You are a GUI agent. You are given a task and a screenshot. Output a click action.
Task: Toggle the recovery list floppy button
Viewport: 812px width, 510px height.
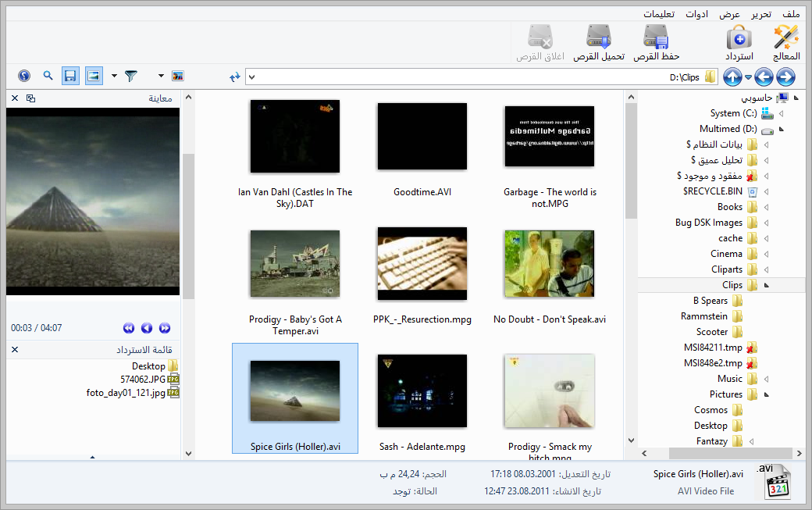click(70, 76)
